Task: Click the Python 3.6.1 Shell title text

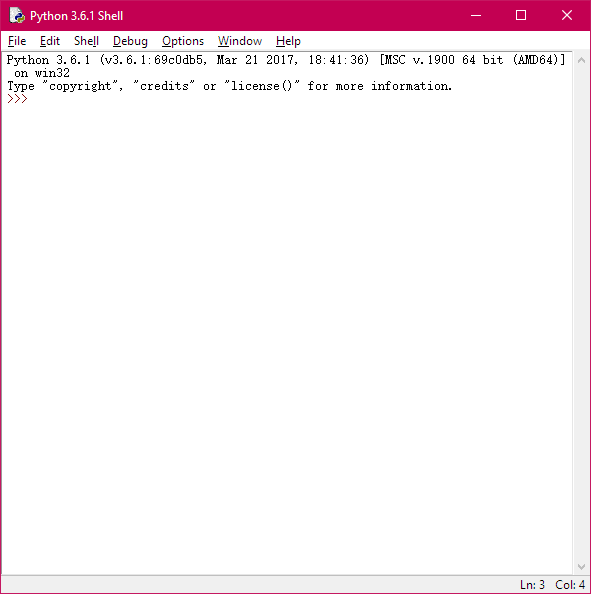Action: tap(77, 16)
